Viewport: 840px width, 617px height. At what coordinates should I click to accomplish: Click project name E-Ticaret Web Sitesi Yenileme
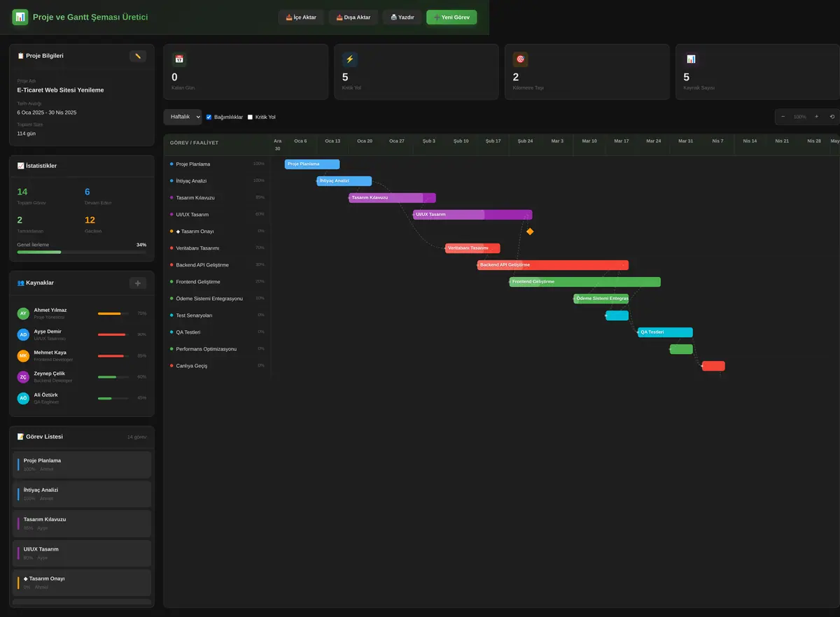coord(61,90)
